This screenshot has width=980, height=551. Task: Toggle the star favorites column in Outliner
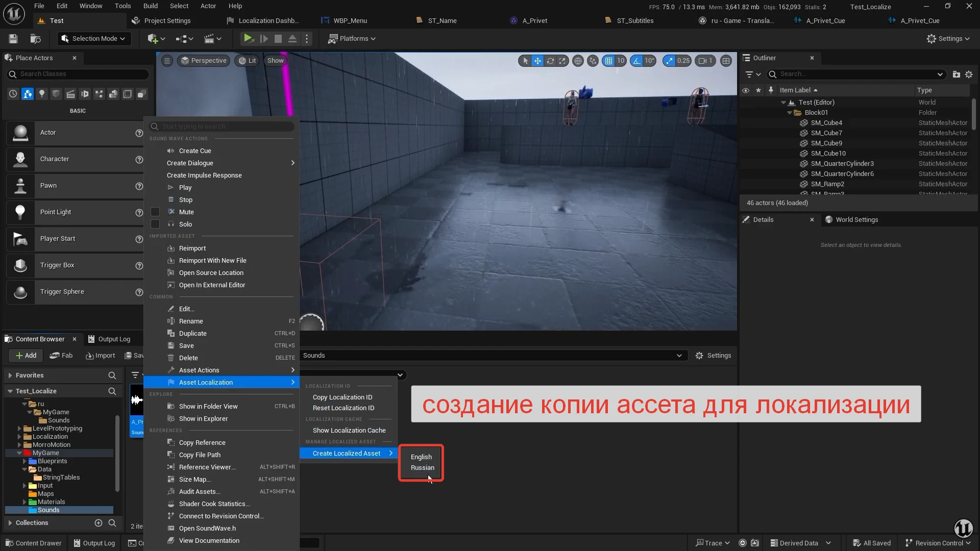pyautogui.click(x=758, y=90)
